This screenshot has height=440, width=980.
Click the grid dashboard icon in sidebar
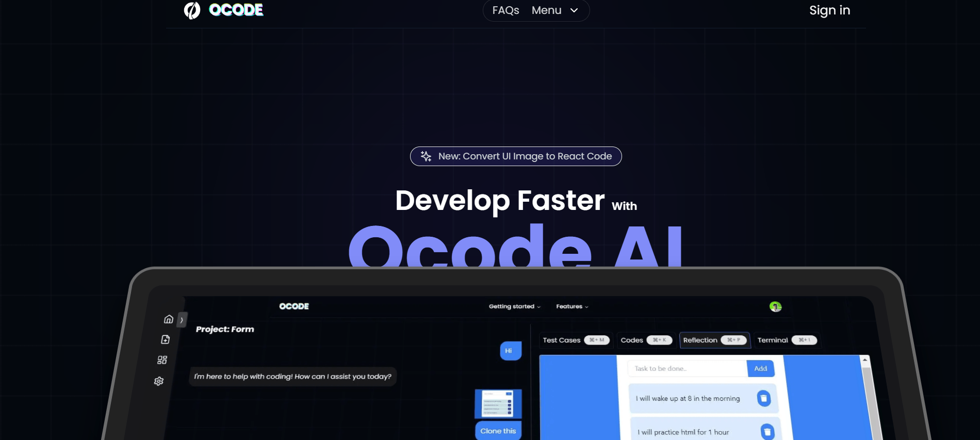[162, 360]
